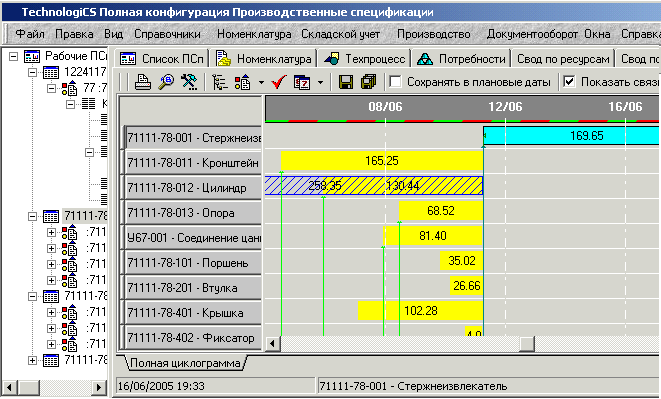661x399 pixels.
Task: Click the hammer and wrench settings icon
Action: pos(189,82)
